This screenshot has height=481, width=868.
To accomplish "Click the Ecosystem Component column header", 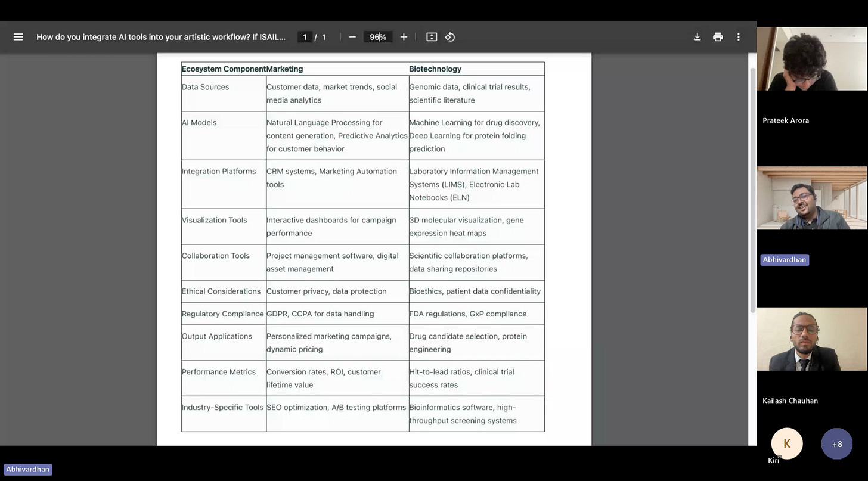I will click(x=224, y=69).
